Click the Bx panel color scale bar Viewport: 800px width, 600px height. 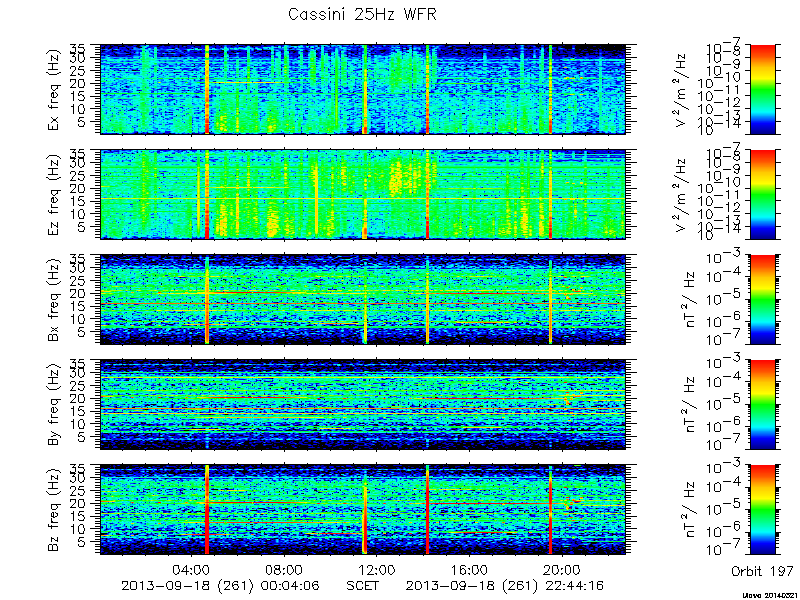tap(762, 299)
